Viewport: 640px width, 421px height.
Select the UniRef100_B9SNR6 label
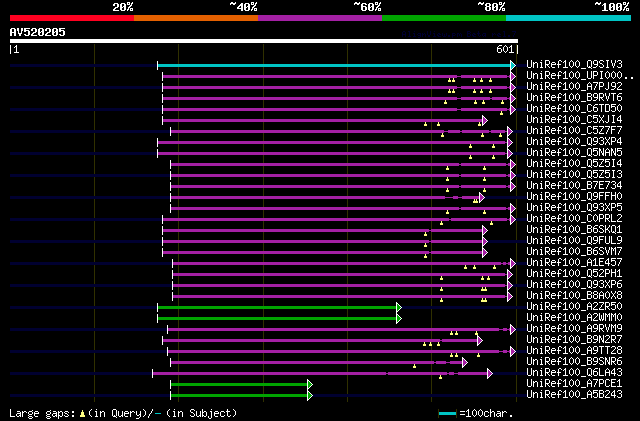[574, 362]
